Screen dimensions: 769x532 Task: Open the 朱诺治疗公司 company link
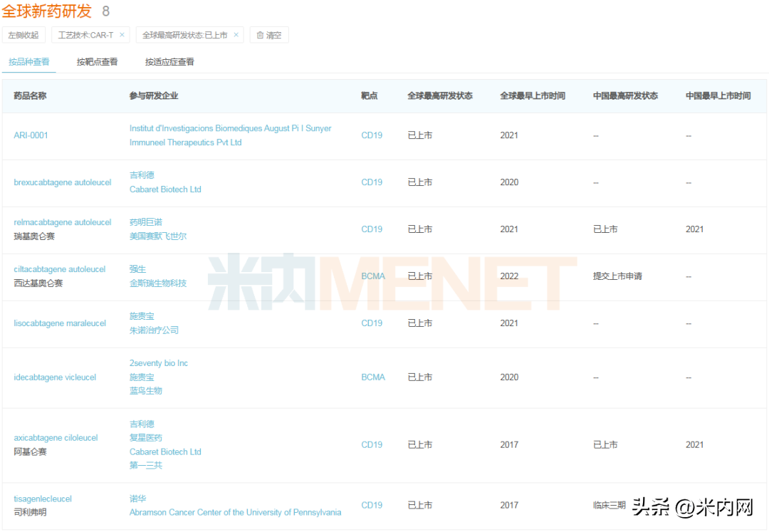coord(154,330)
